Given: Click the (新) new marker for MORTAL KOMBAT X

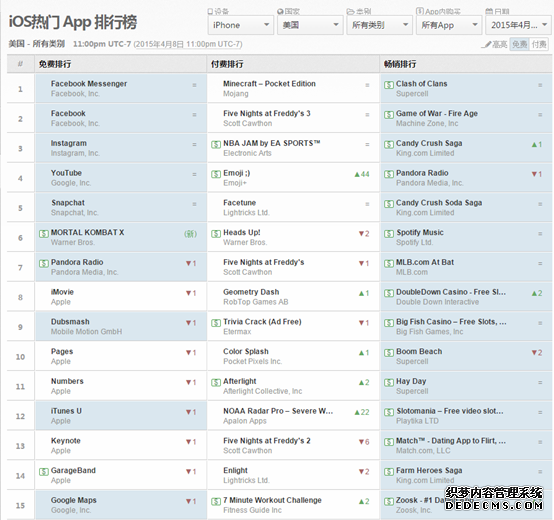Looking at the screenshot, I should pos(190,234).
